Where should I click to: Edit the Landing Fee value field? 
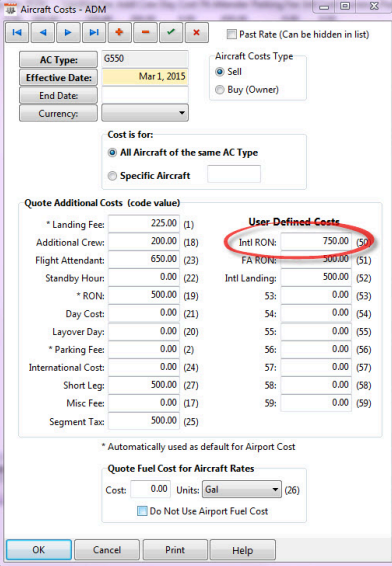click(x=144, y=223)
